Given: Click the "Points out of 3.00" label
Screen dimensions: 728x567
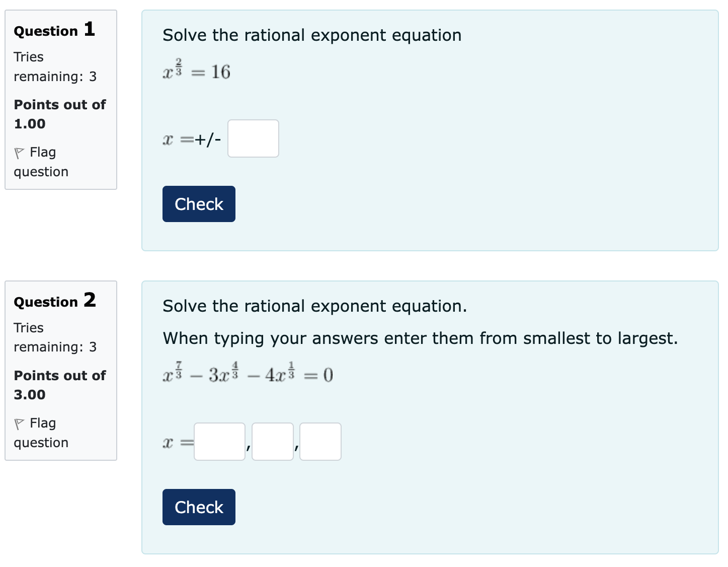Looking at the screenshot, I should click(59, 385).
